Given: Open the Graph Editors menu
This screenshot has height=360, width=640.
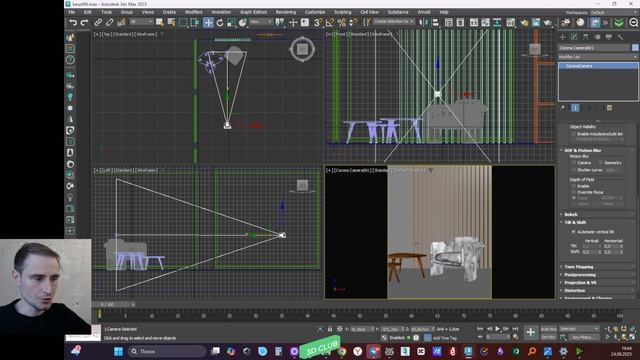Looking at the screenshot, I should click(253, 12).
